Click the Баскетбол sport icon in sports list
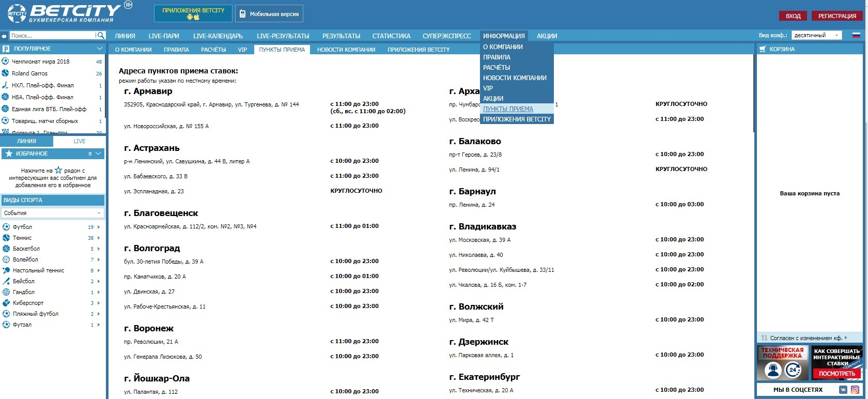 tap(6, 249)
